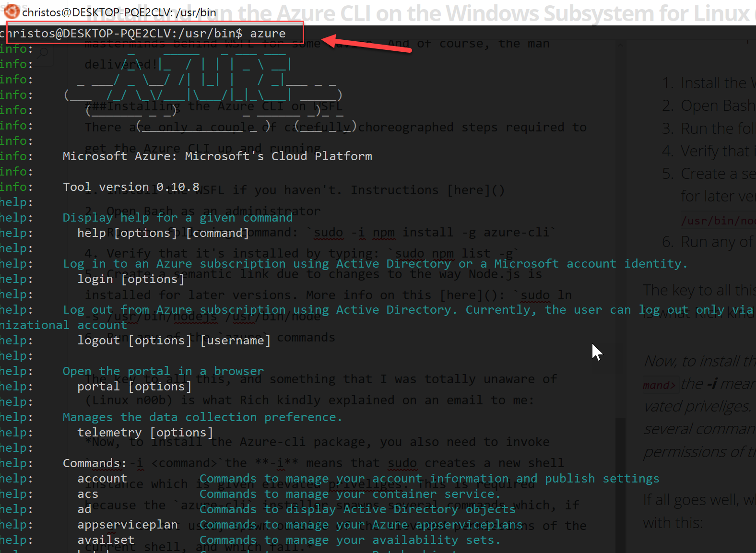Click the 'Microsoft Azure: Microsoft's Cloud Platform' line

click(217, 156)
